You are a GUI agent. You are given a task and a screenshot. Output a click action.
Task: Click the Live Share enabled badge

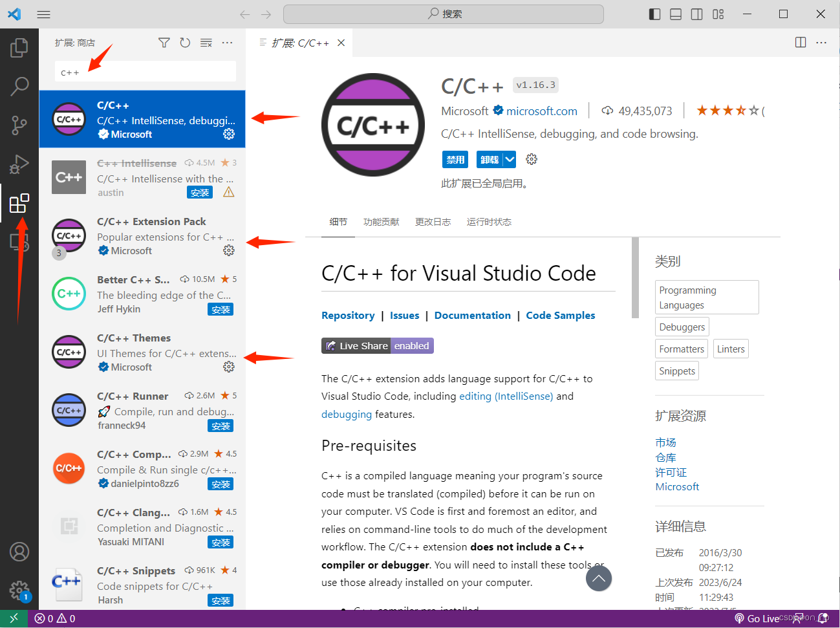[378, 345]
